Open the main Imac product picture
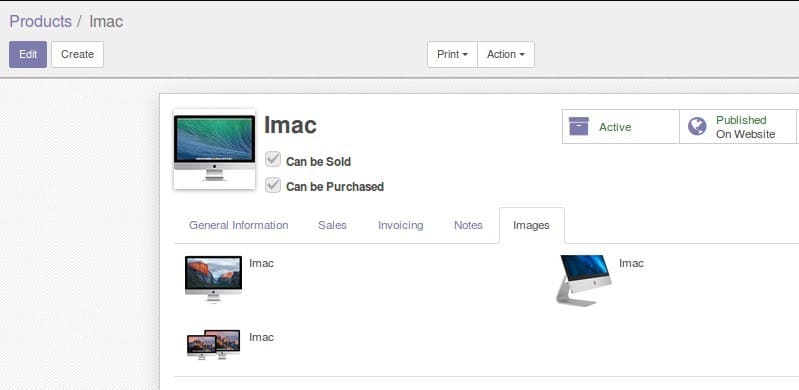Image resolution: width=799 pixels, height=390 pixels. point(215,149)
